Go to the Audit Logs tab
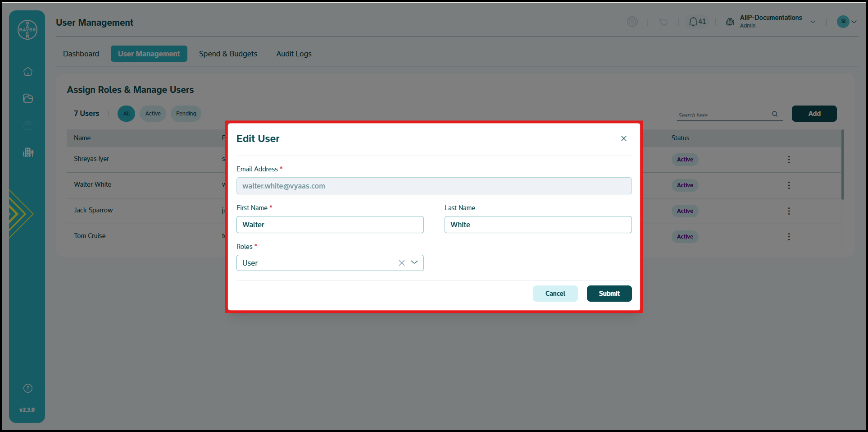Viewport: 868px width, 432px height. pyautogui.click(x=294, y=54)
